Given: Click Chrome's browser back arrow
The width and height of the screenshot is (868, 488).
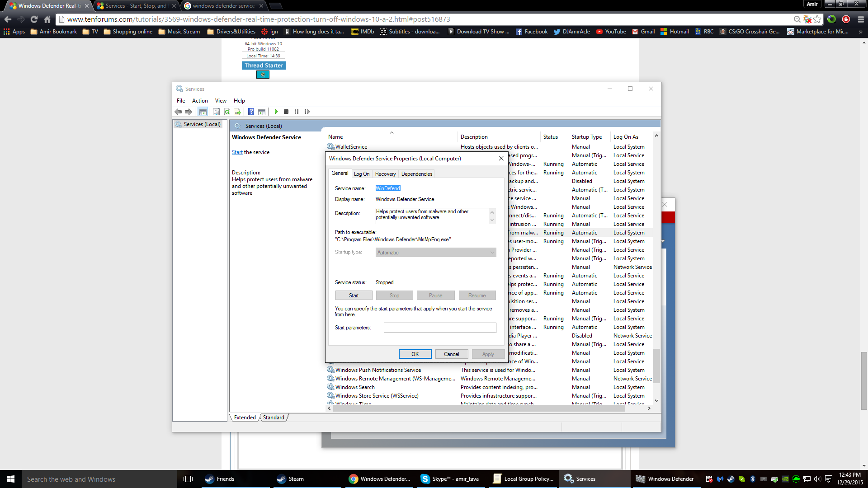Looking at the screenshot, I should [8, 19].
